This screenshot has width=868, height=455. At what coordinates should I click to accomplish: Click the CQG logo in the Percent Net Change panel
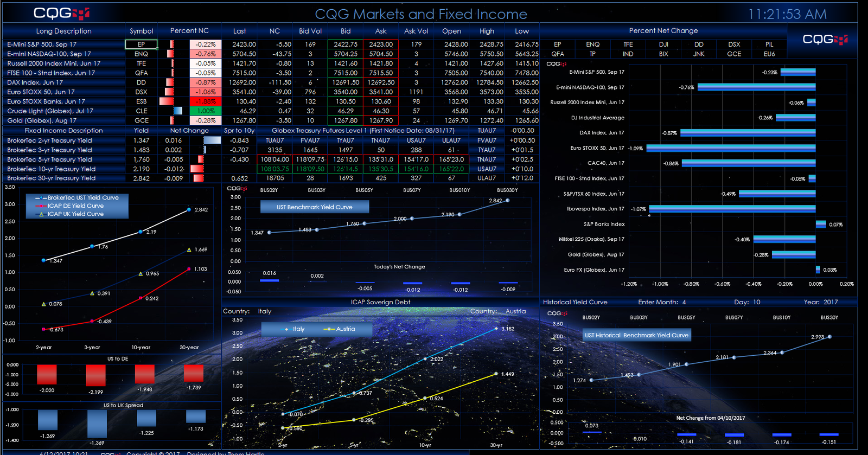(x=825, y=39)
